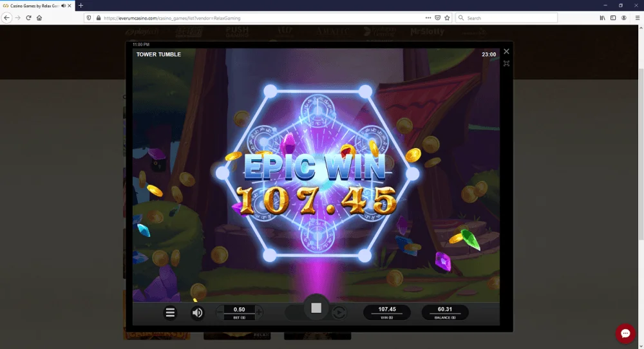Open the Firefox application menu
The height and width of the screenshot is (349, 644).
click(638, 18)
